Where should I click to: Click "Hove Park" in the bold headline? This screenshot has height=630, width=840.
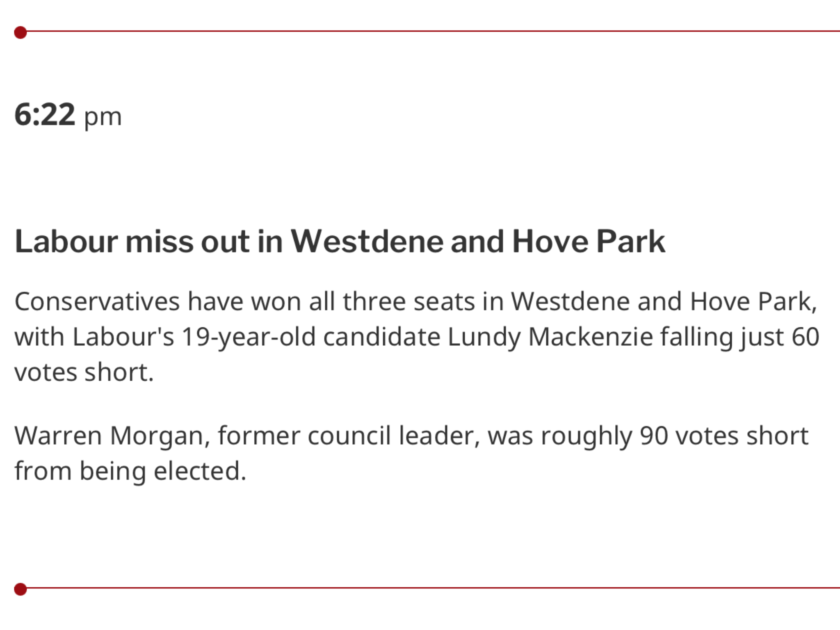click(x=589, y=242)
